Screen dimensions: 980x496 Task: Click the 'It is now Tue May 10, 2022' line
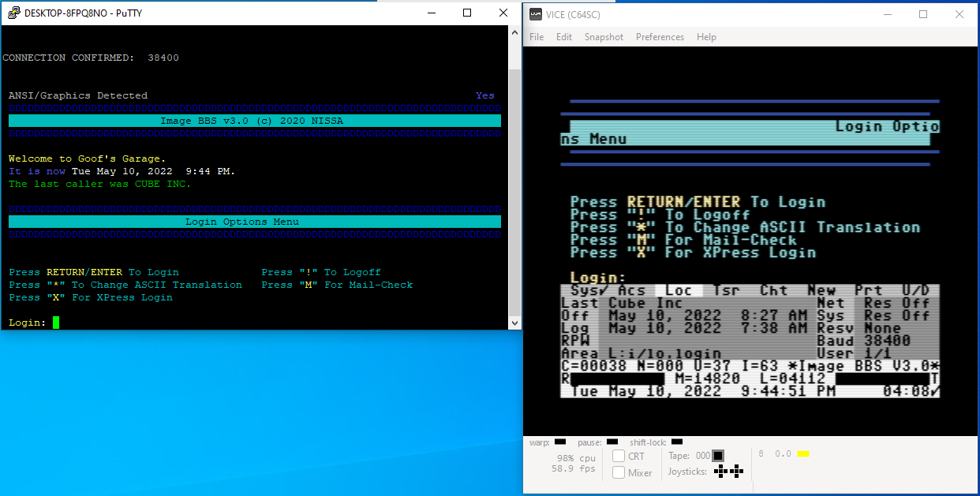[x=122, y=171]
